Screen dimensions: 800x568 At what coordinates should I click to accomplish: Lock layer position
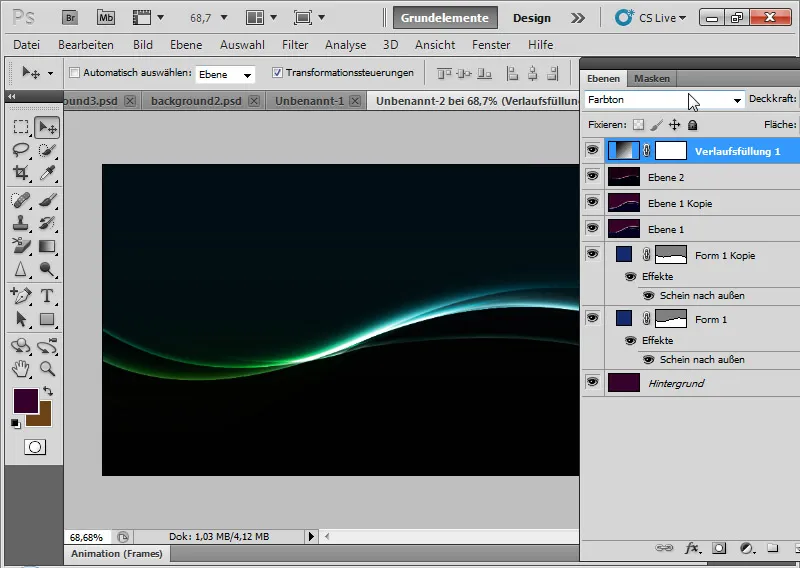tap(674, 125)
